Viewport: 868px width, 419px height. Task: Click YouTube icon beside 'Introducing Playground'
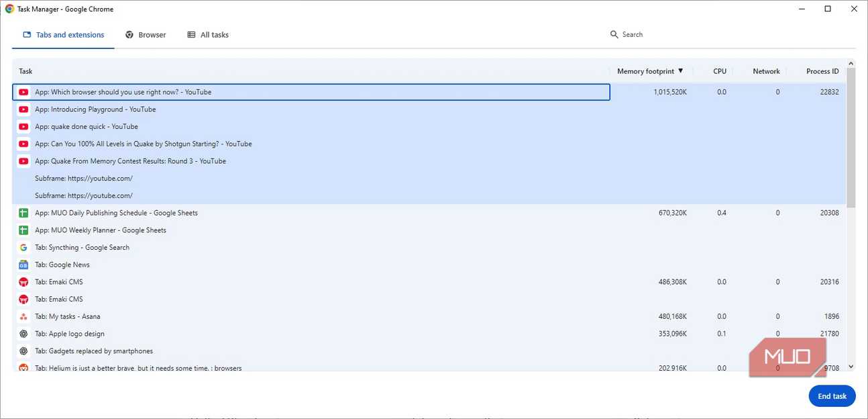[23, 109]
